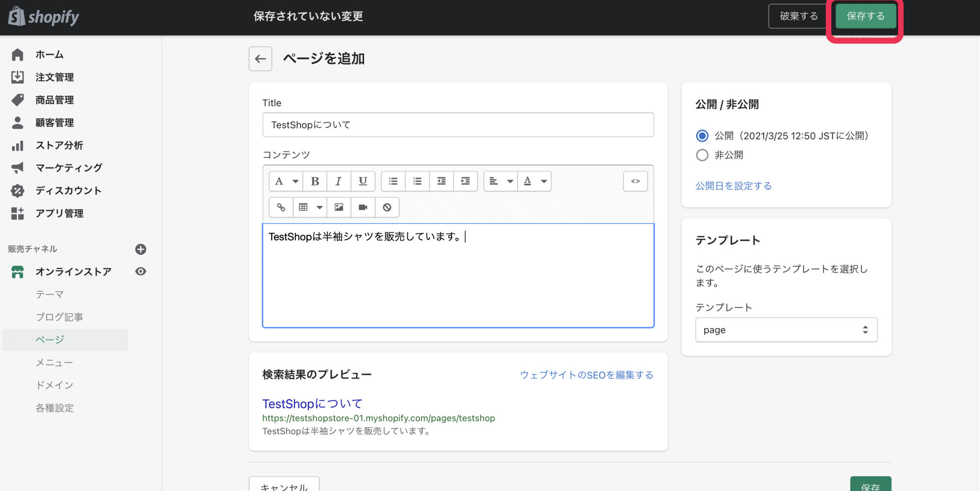Viewport: 980px width, 491px height.
Task: Open ウェブサイトのSEOを編集する
Action: pyautogui.click(x=587, y=375)
